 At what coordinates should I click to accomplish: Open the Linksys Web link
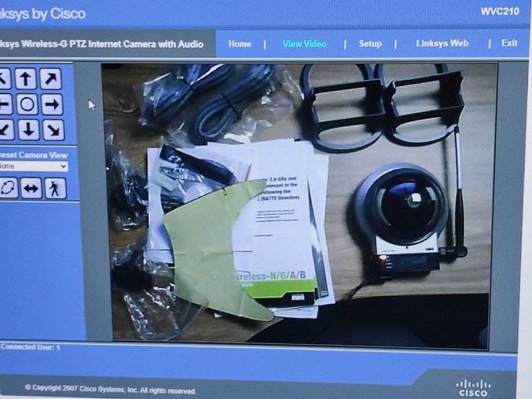click(442, 43)
